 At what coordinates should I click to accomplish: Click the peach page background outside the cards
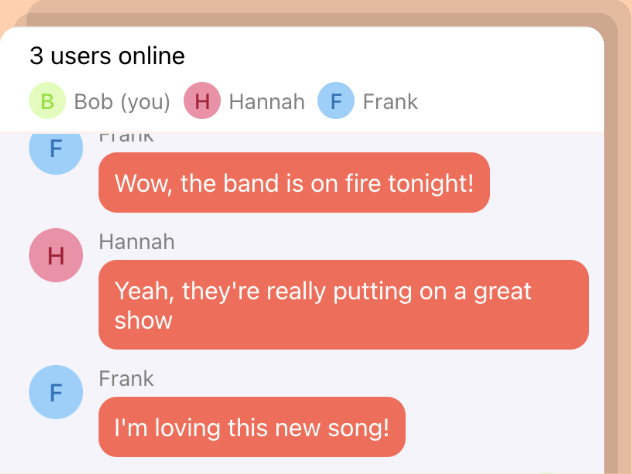pos(10,12)
